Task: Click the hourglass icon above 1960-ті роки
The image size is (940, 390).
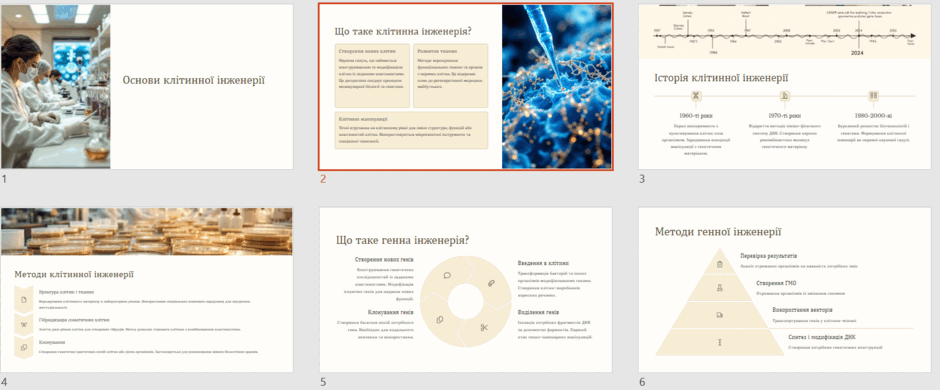Action: (696, 96)
